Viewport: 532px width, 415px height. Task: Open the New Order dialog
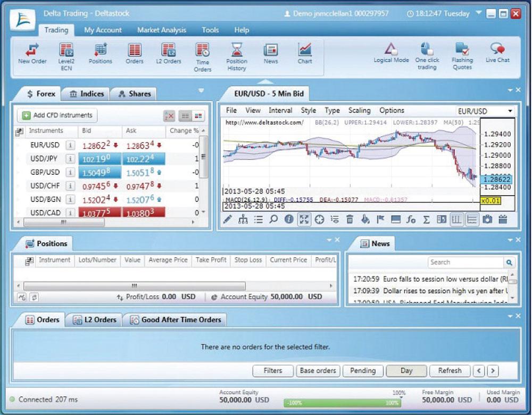(x=32, y=54)
